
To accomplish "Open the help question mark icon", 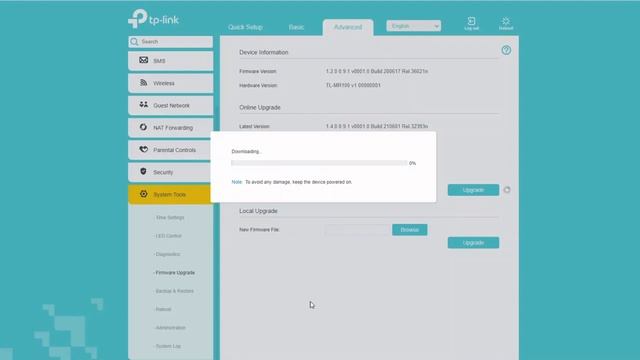I will (506, 50).
